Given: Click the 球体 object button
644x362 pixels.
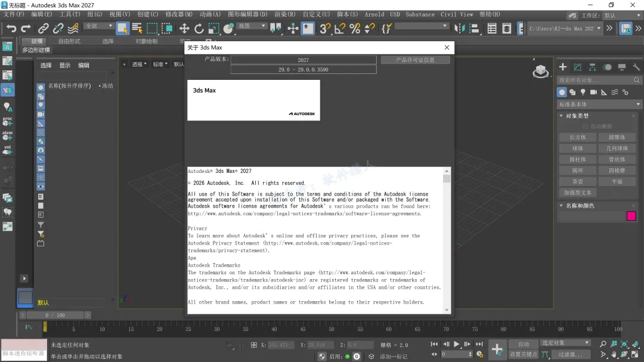Looking at the screenshot, I should point(577,148).
